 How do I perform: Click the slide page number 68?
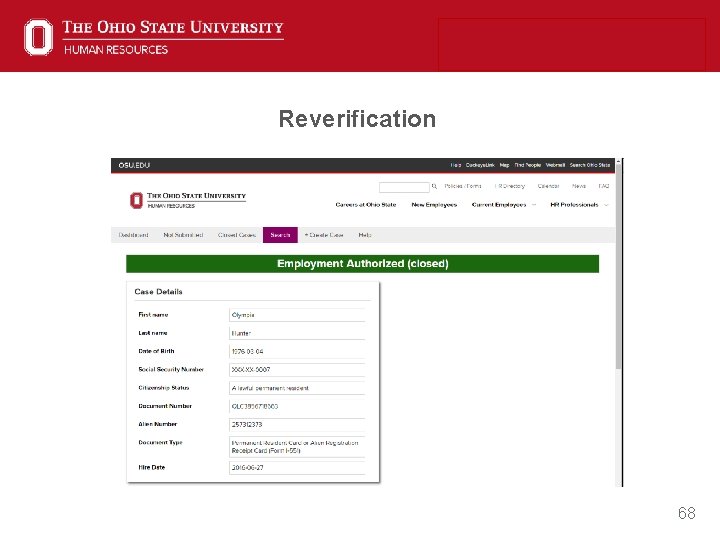[x=686, y=513]
